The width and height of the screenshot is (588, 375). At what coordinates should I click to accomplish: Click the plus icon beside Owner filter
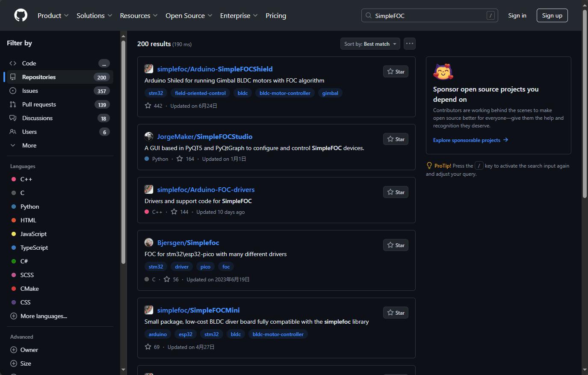[x=14, y=350]
